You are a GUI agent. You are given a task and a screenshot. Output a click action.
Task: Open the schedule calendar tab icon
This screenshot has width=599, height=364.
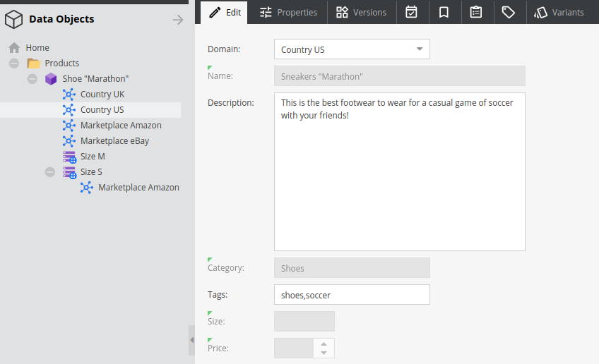click(411, 12)
